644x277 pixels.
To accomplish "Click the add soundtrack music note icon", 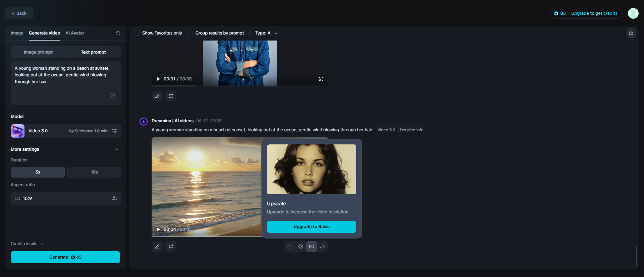I will pos(322,247).
